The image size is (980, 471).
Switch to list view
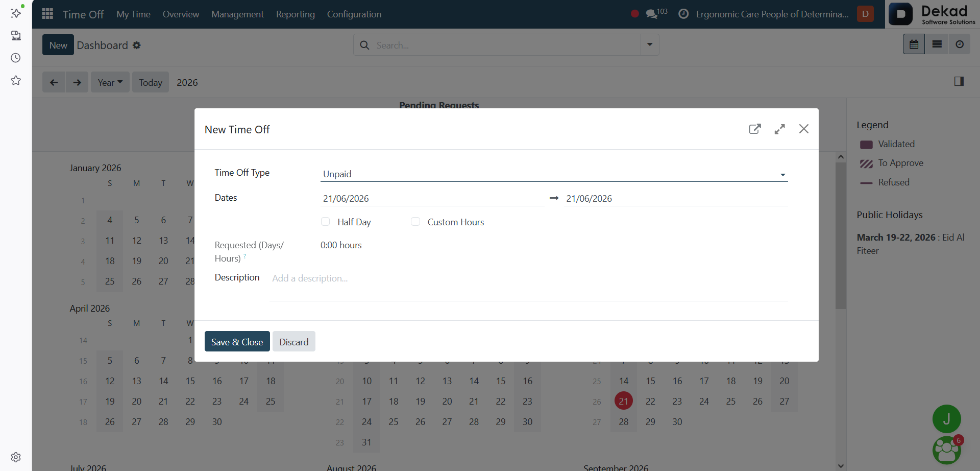937,44
